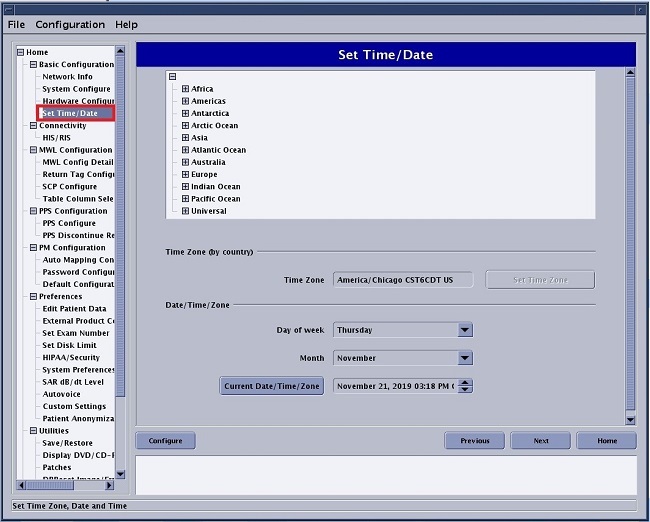The image size is (650, 522).
Task: Click the Time Zone text field
Action: click(403, 280)
